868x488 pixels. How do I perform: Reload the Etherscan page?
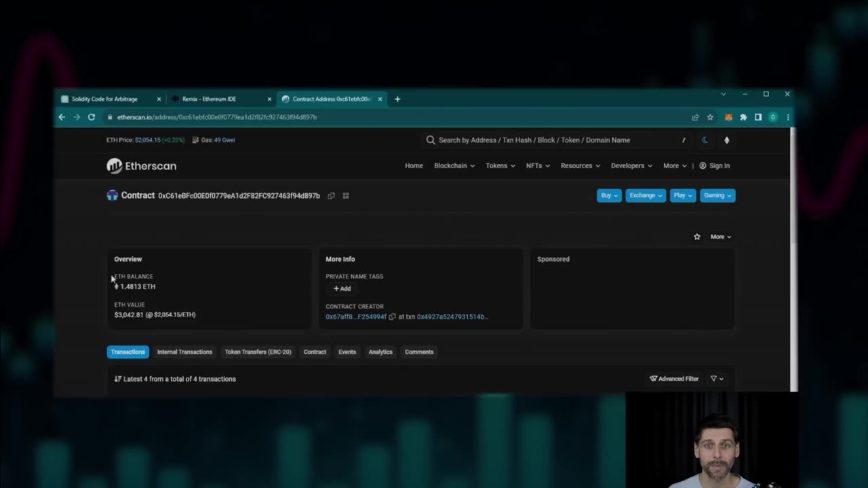92,117
